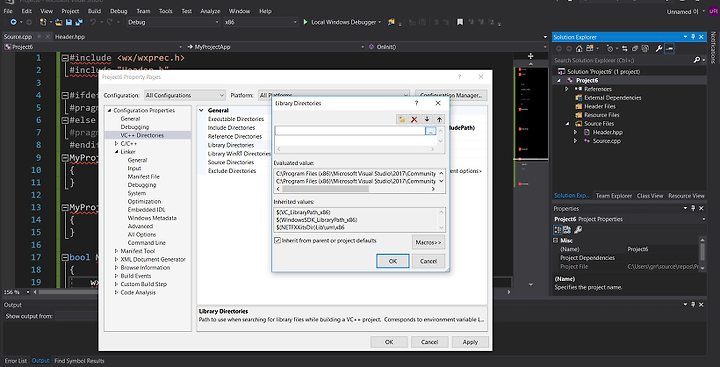Select Source.cpp in Solution Explorer
This screenshot has height=367, width=720.
(x=606, y=141)
